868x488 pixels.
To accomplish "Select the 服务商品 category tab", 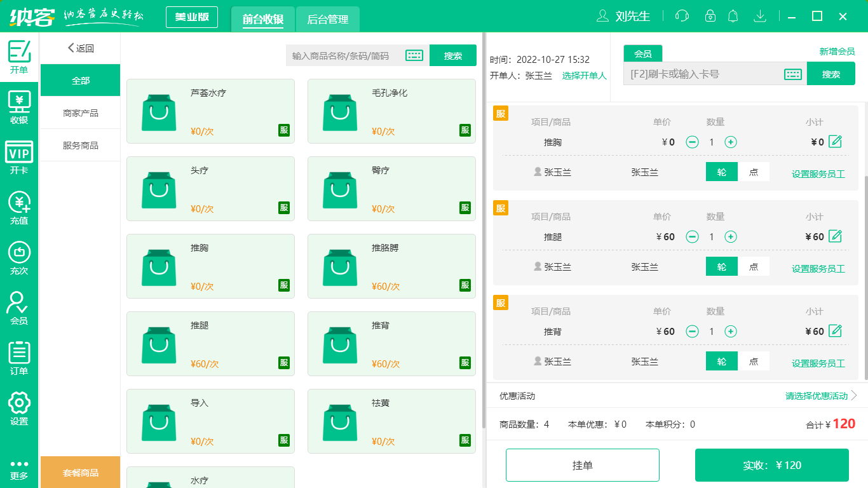I will 80,145.
